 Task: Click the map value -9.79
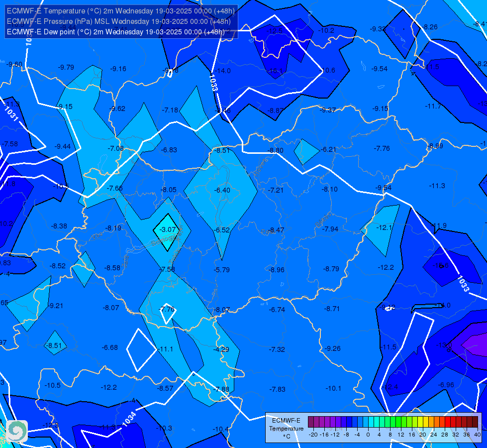click(x=66, y=67)
